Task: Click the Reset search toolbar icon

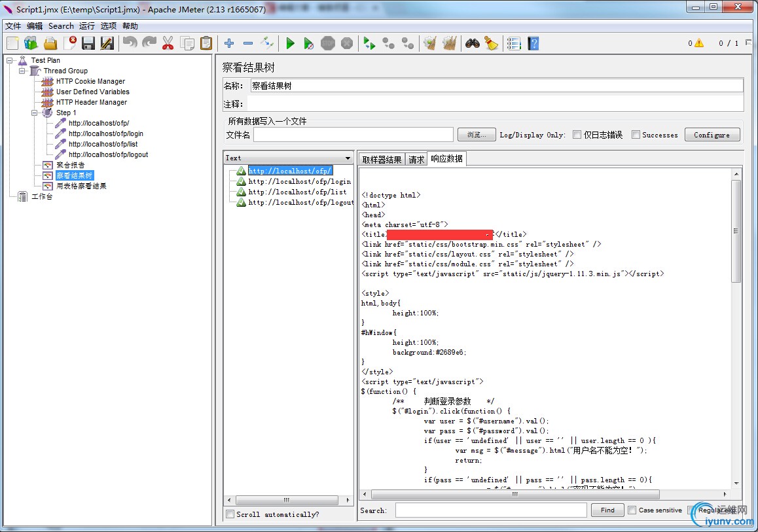Action: pyautogui.click(x=491, y=43)
